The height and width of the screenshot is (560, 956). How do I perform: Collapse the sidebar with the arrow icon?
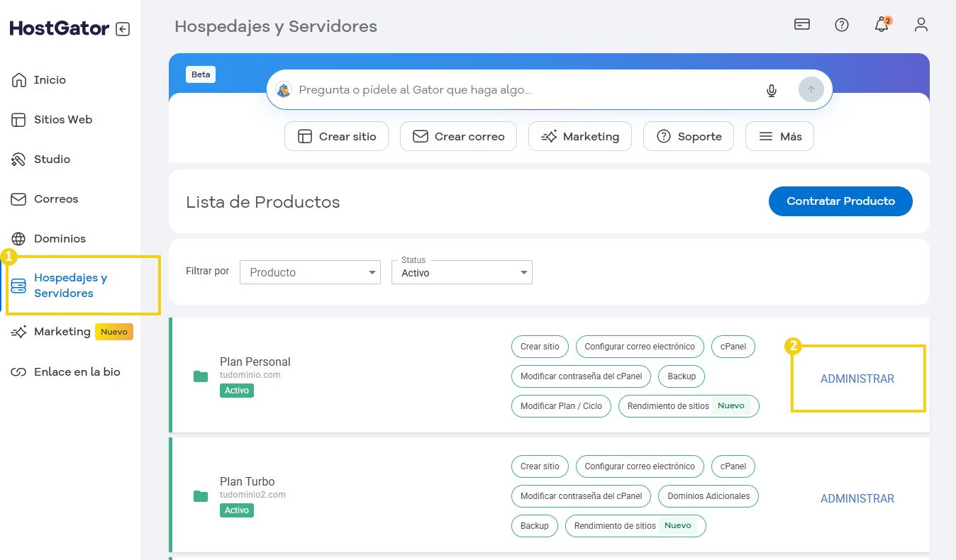point(123,29)
